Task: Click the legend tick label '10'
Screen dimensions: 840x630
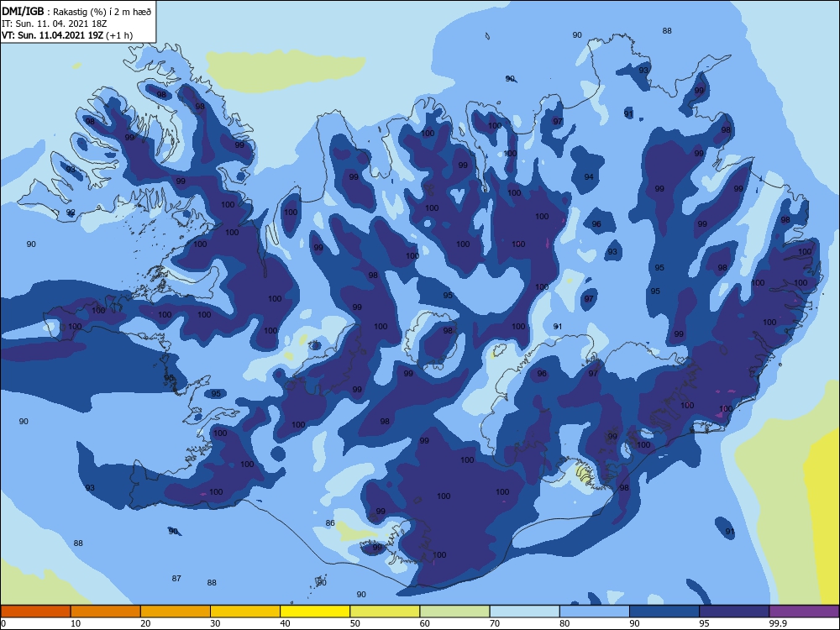Action: [x=76, y=623]
